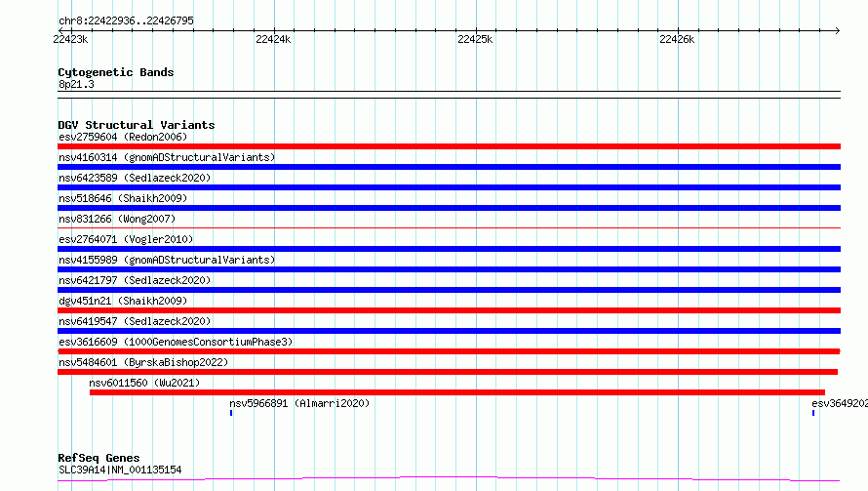Click the 22423k ruler tick label
This screenshot has height=491, width=868.
pos(70,39)
